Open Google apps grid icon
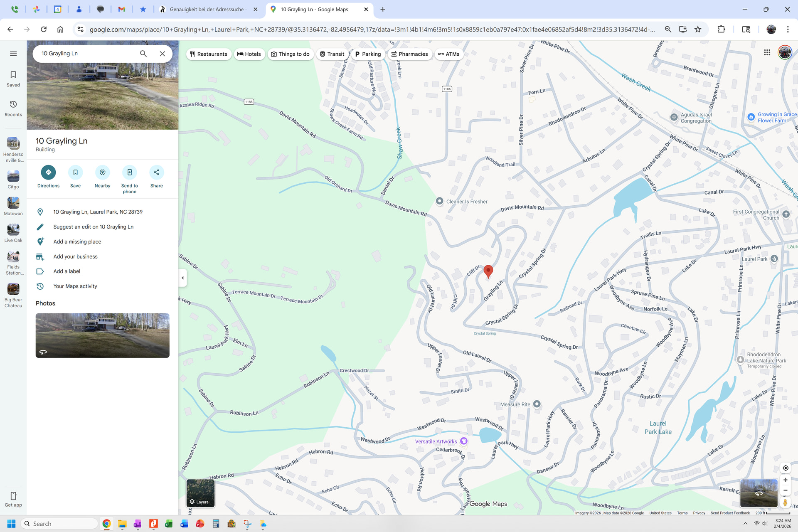This screenshot has width=798, height=532. (x=767, y=52)
